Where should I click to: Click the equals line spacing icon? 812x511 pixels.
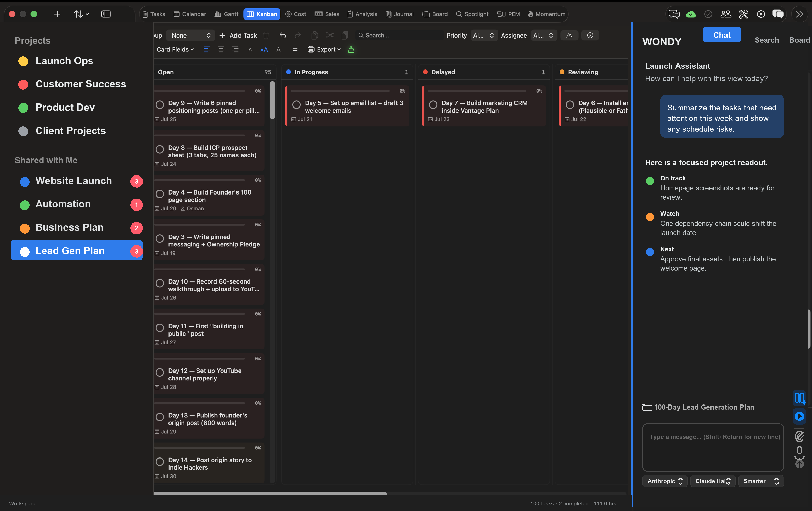pyautogui.click(x=295, y=49)
